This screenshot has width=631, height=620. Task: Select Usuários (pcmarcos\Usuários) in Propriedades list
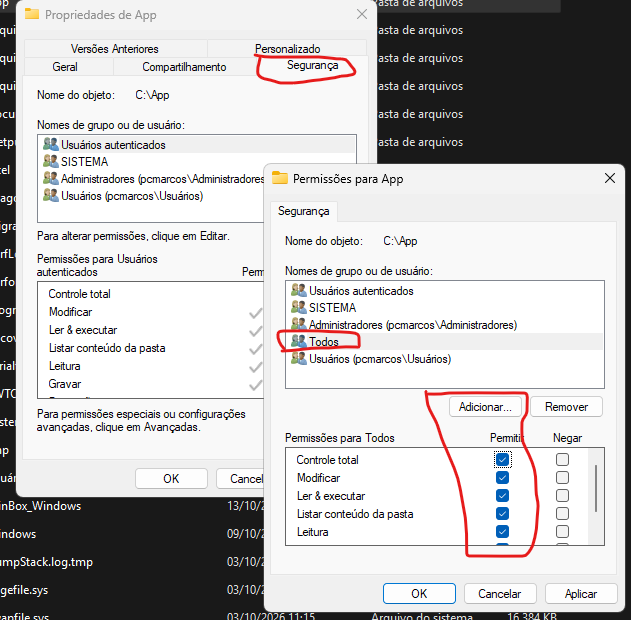pyautogui.click(x=151, y=196)
